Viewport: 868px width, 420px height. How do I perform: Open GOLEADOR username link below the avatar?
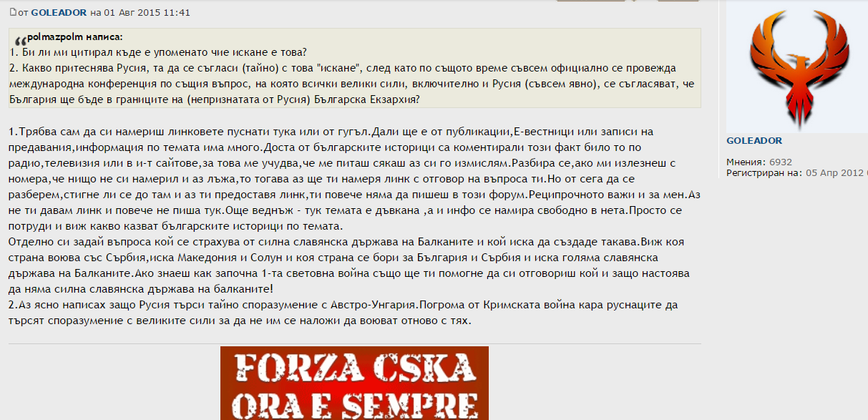point(754,140)
